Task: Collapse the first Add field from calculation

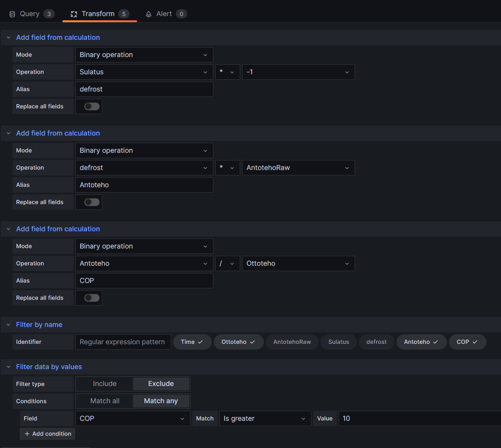Action: pos(8,38)
